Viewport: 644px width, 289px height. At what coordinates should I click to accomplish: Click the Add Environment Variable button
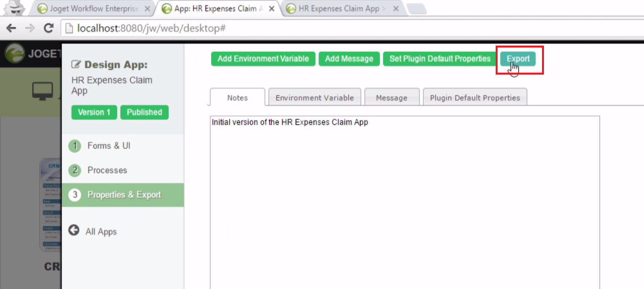click(x=263, y=59)
